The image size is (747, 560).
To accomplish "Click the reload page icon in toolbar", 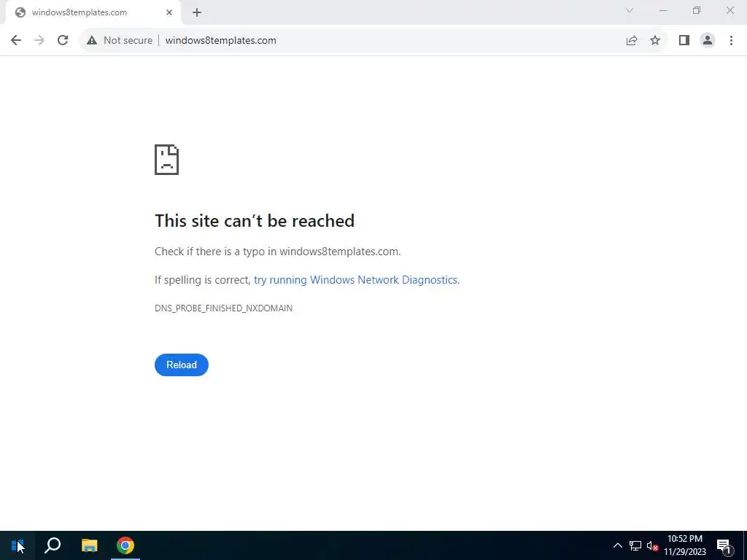I will pos(63,41).
